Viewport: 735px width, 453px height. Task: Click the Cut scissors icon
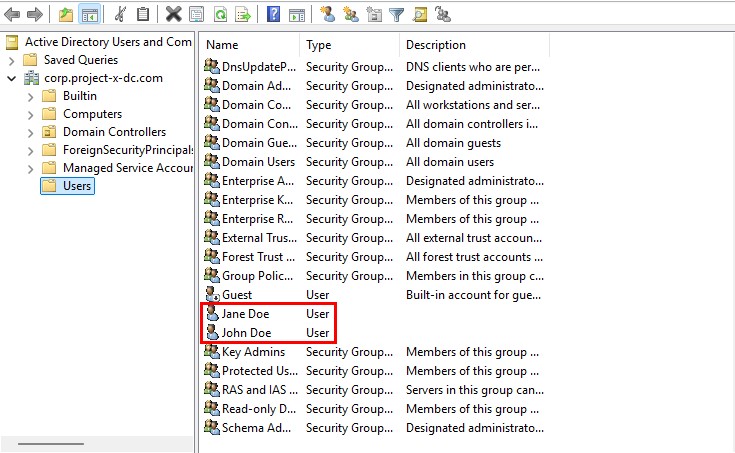point(121,14)
